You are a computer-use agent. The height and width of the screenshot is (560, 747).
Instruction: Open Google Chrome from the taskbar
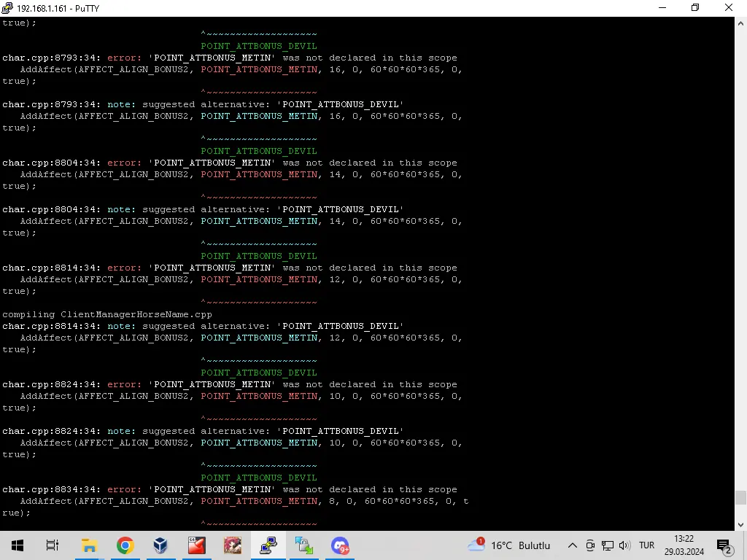point(125,545)
